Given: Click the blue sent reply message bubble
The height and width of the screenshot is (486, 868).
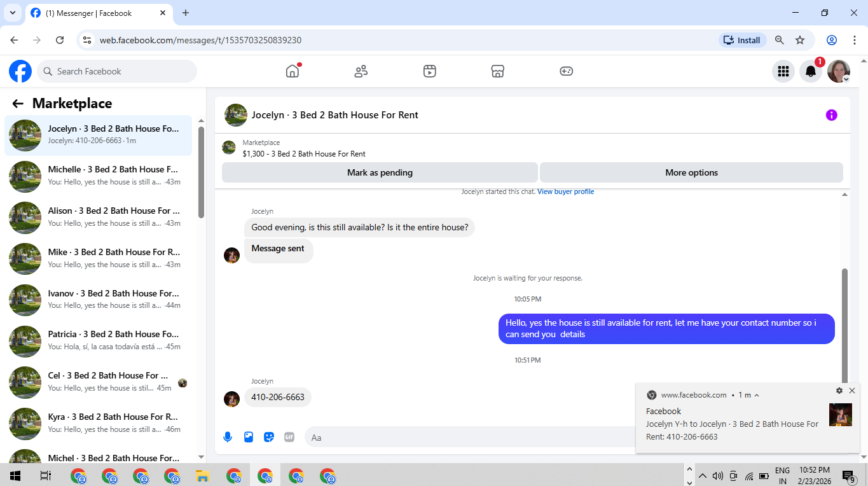Looking at the screenshot, I should tap(666, 329).
